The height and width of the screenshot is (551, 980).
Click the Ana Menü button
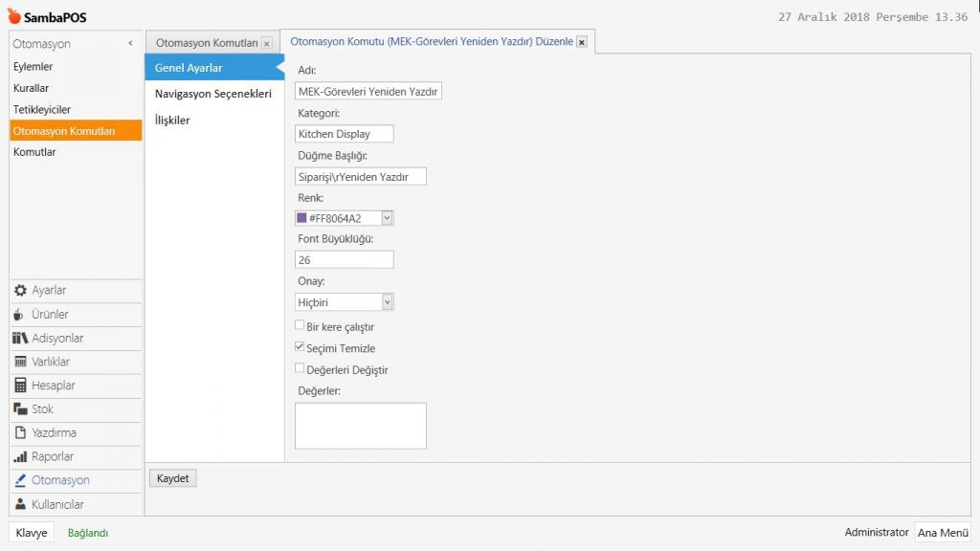point(942,533)
